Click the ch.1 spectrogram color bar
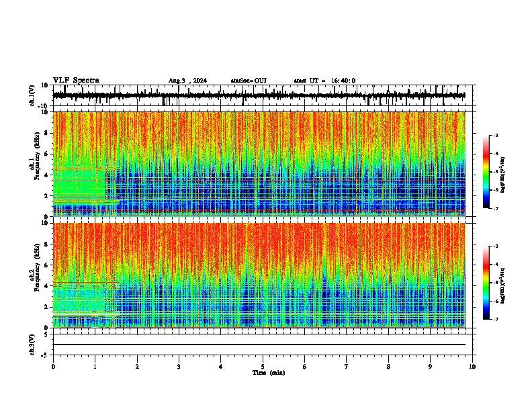Viewport: 532px width, 411px height. click(x=486, y=172)
